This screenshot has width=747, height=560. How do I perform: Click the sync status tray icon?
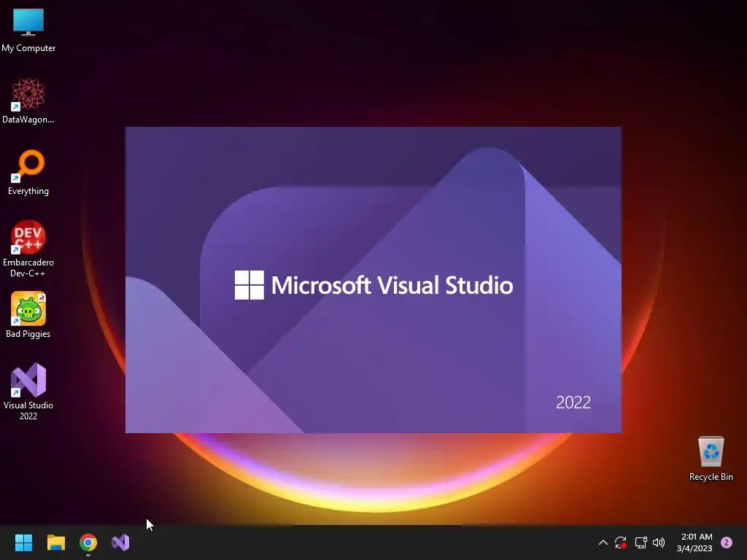pyautogui.click(x=620, y=542)
